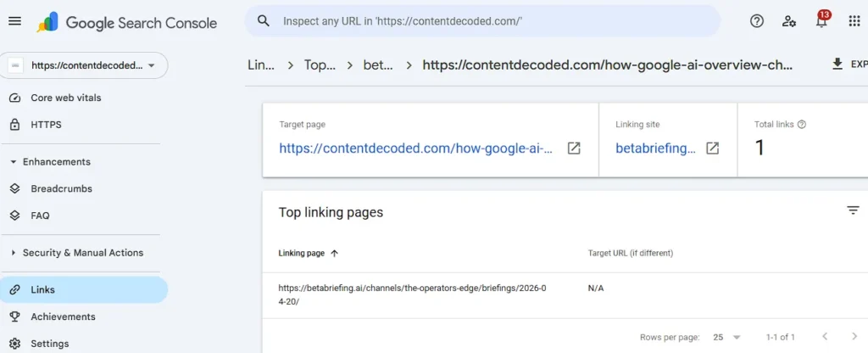Click the Google Search Console logo

[x=127, y=22]
